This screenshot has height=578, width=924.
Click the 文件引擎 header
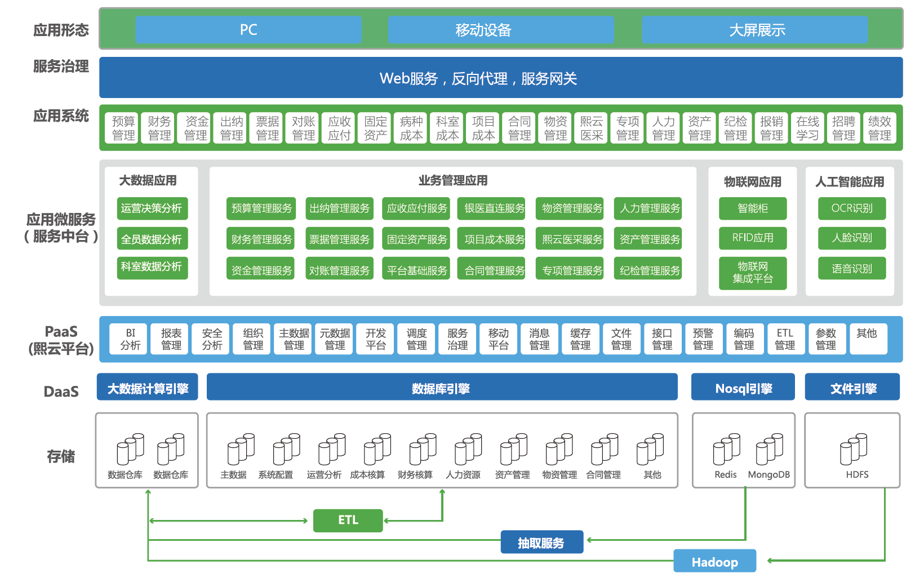coord(852,387)
